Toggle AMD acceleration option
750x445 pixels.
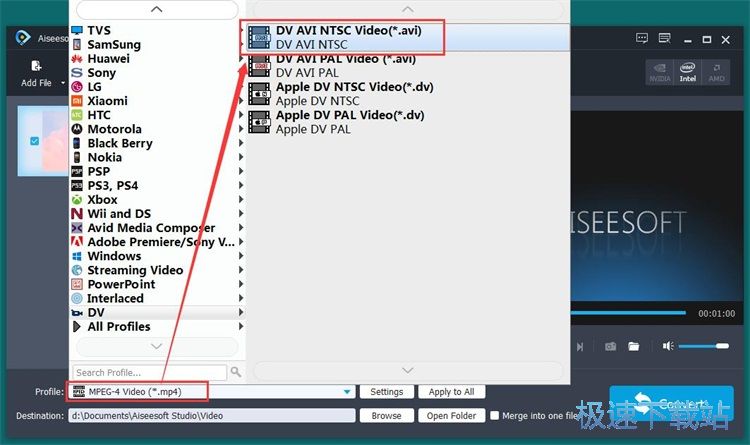pyautogui.click(x=716, y=73)
